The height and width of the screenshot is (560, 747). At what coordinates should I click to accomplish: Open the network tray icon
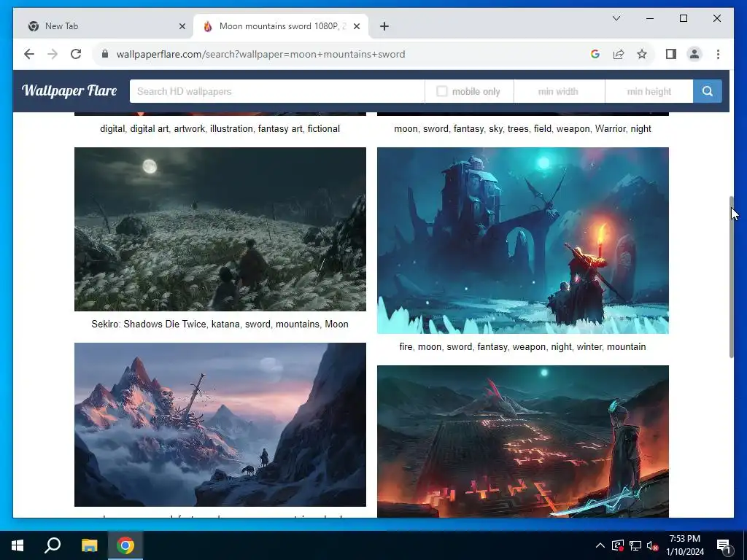click(x=635, y=545)
